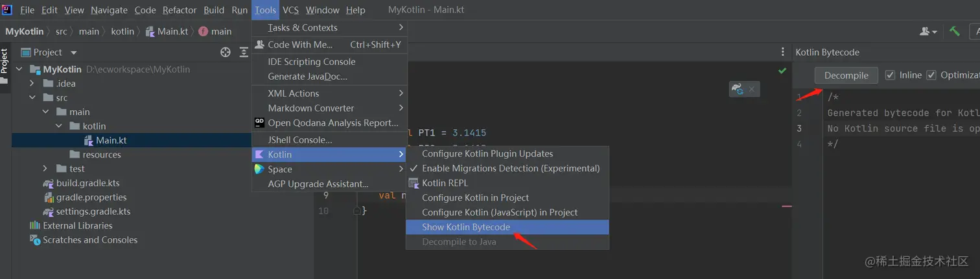The height and width of the screenshot is (279, 980).
Task: Open the Refactor menu
Action: [x=180, y=10]
